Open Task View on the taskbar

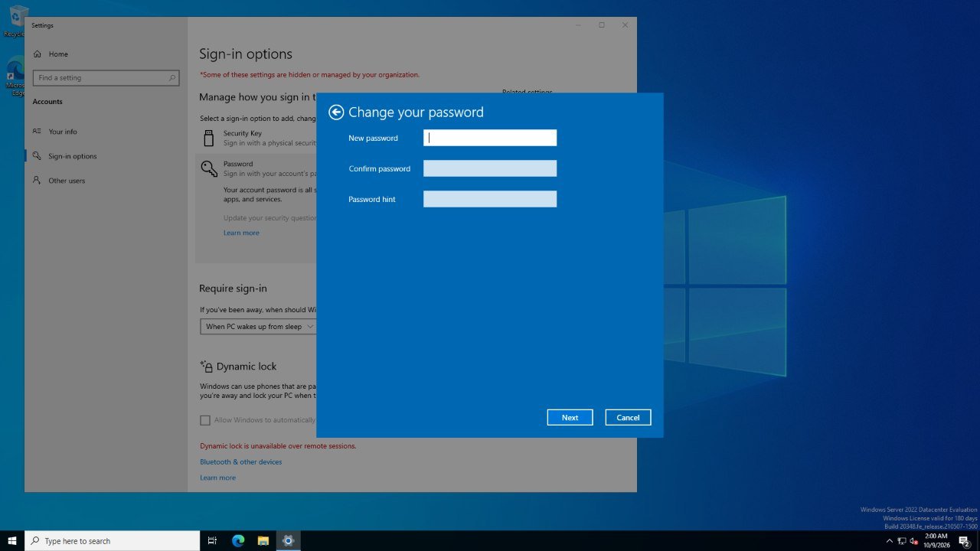coord(213,541)
